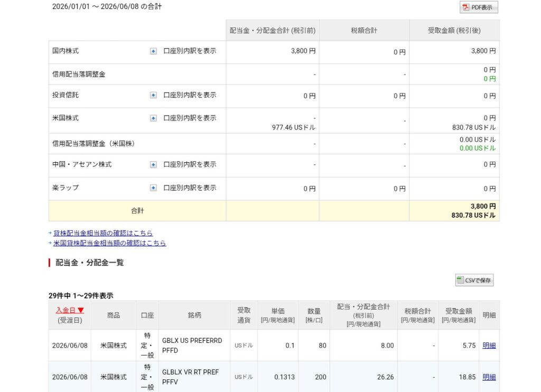Open 米国貸株配当金相当額の確認はこちら link
541x392 pixels.
[109, 243]
